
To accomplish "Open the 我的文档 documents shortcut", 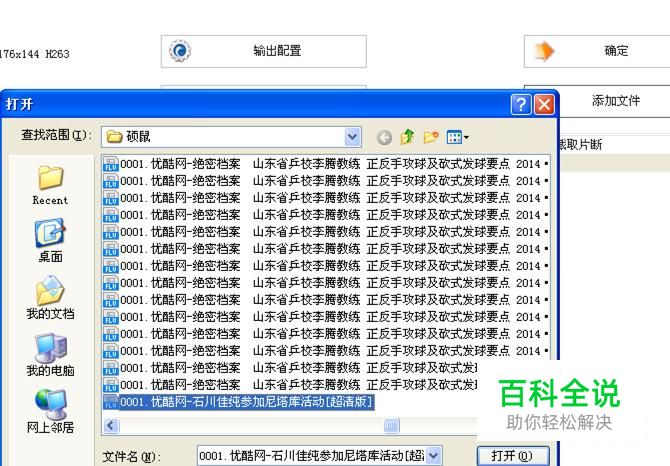I will point(50,298).
